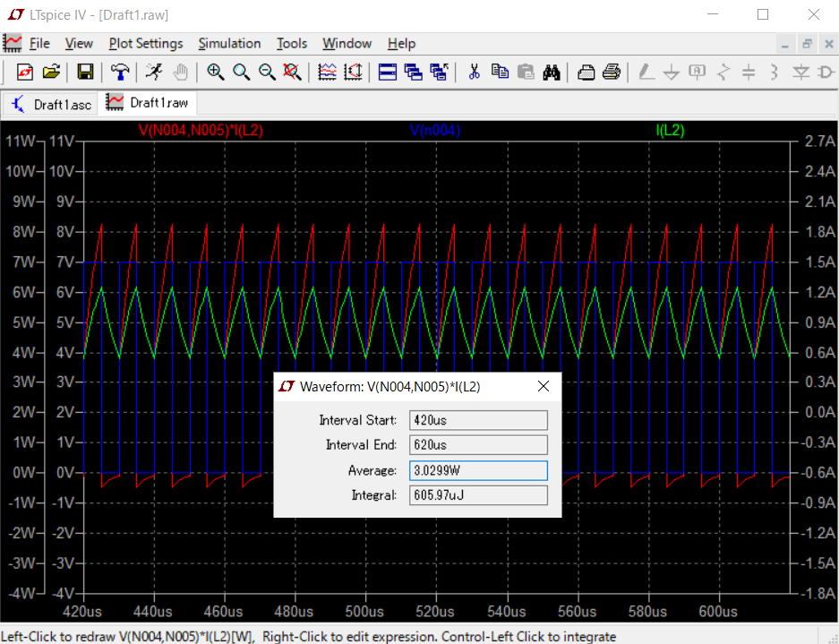Click the Halt hand icon

click(x=180, y=72)
